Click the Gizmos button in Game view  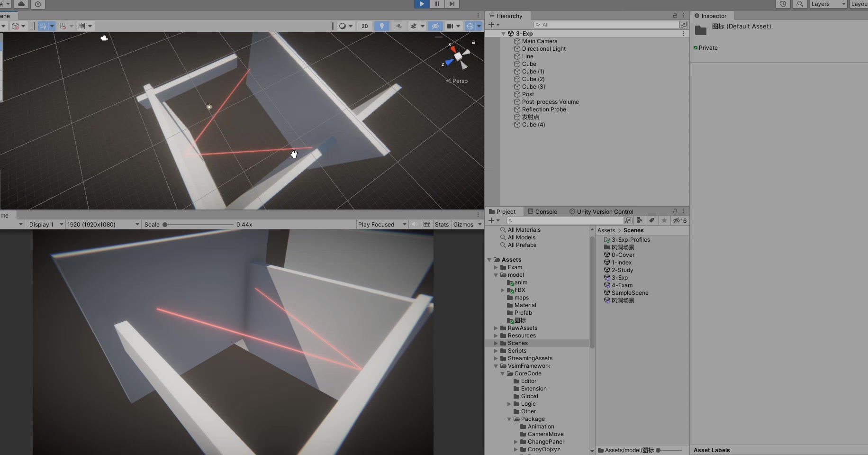(x=463, y=224)
